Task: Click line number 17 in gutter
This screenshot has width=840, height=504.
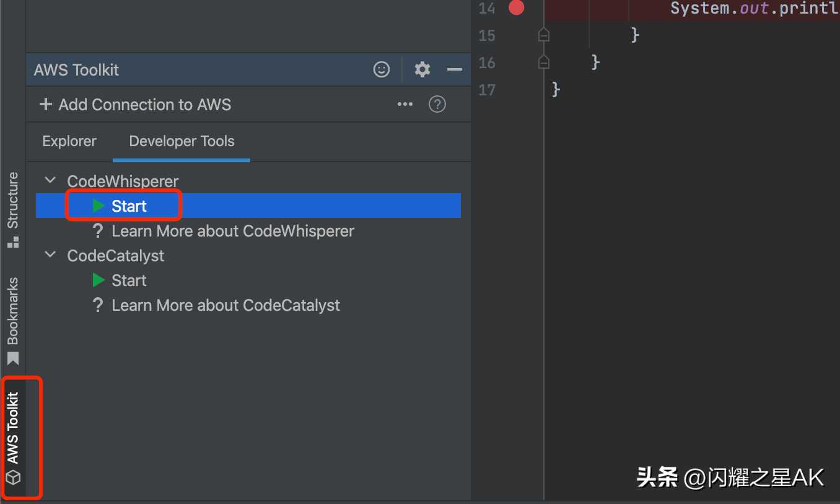Action: 487,90
